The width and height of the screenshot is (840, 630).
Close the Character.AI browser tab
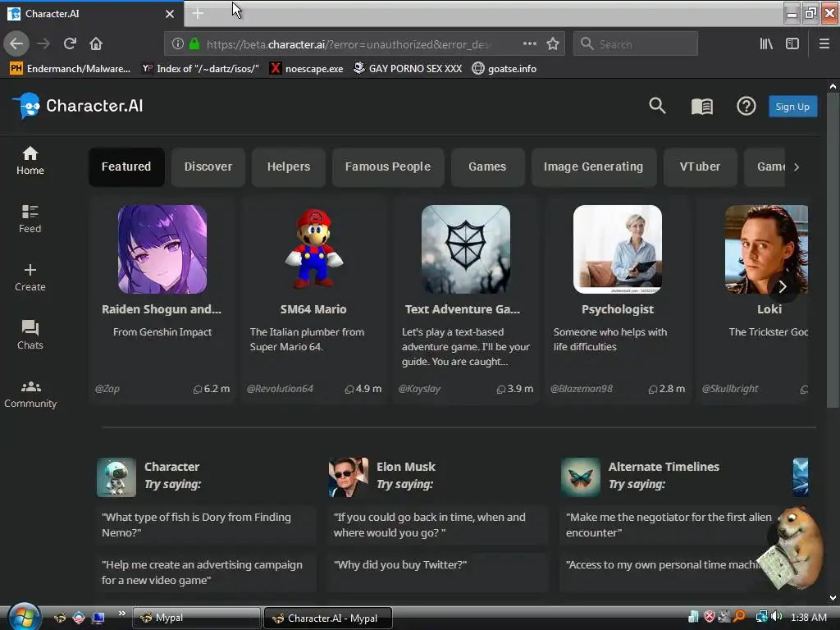click(x=169, y=14)
